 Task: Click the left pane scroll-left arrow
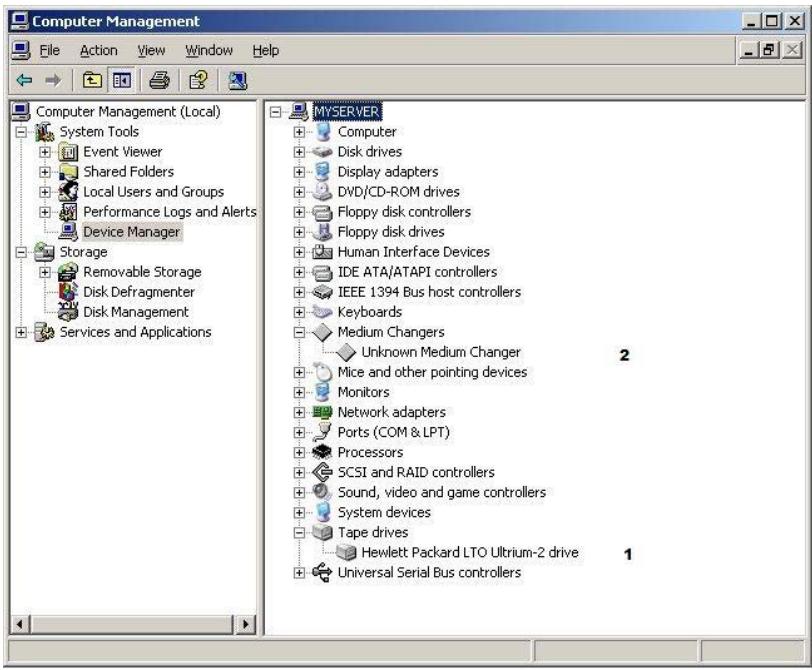(x=20, y=624)
